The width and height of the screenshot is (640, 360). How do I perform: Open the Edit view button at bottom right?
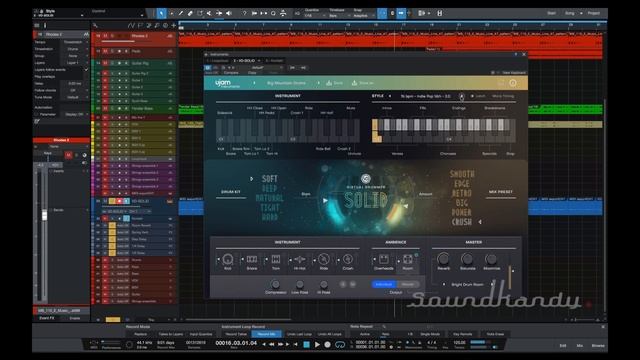click(x=563, y=346)
